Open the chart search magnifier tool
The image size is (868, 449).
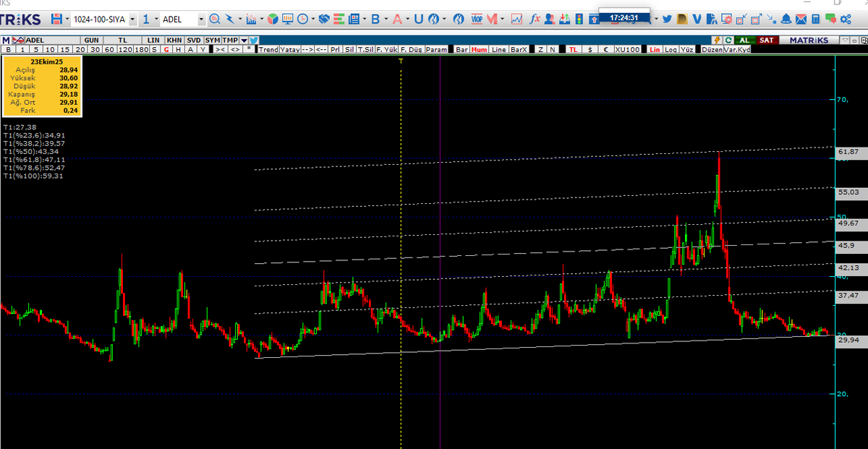214,20
